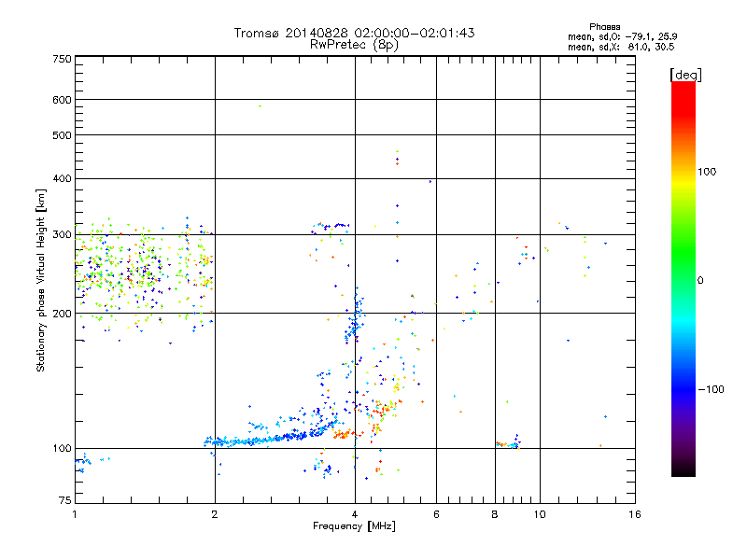
Task: Click the y-axis tick label '300'
Action: click(x=62, y=235)
